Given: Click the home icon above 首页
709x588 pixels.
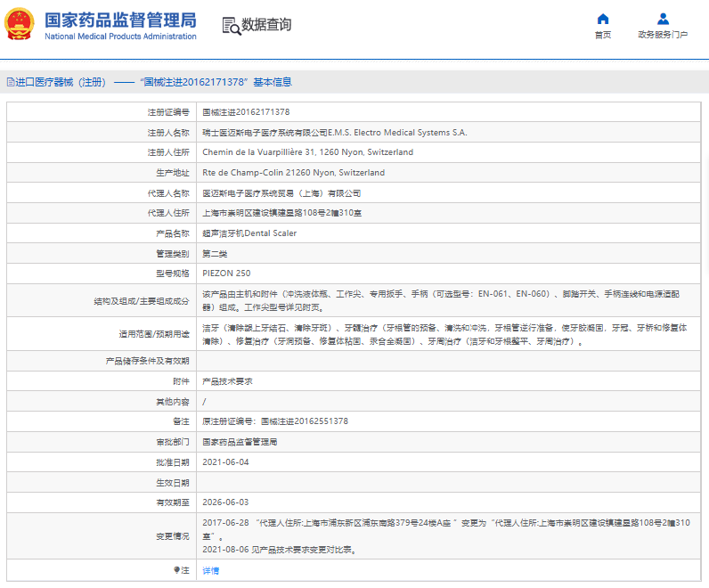Looking at the screenshot, I should pos(603,19).
